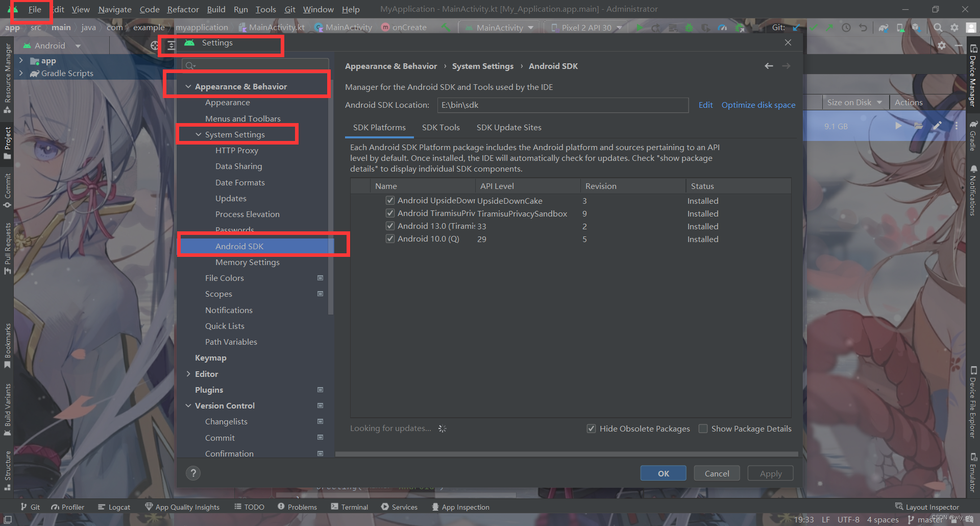Click Git commit checkmark icon
Screen dimensions: 980x526
(x=813, y=28)
